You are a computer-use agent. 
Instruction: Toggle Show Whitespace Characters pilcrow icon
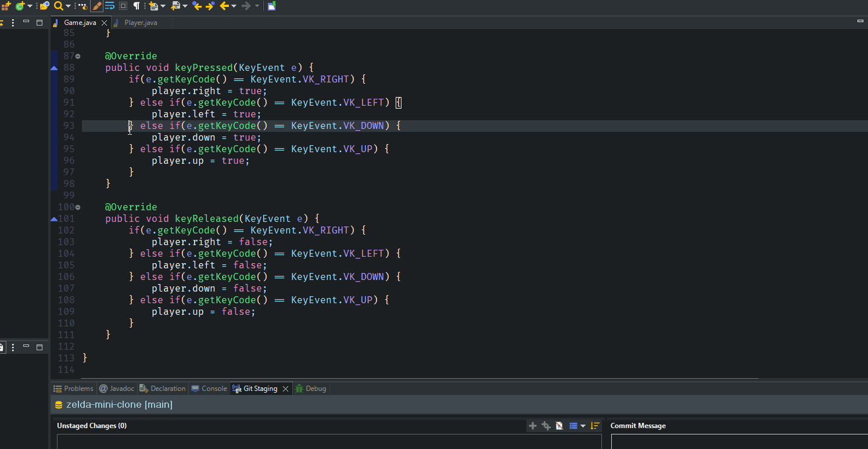coord(137,6)
